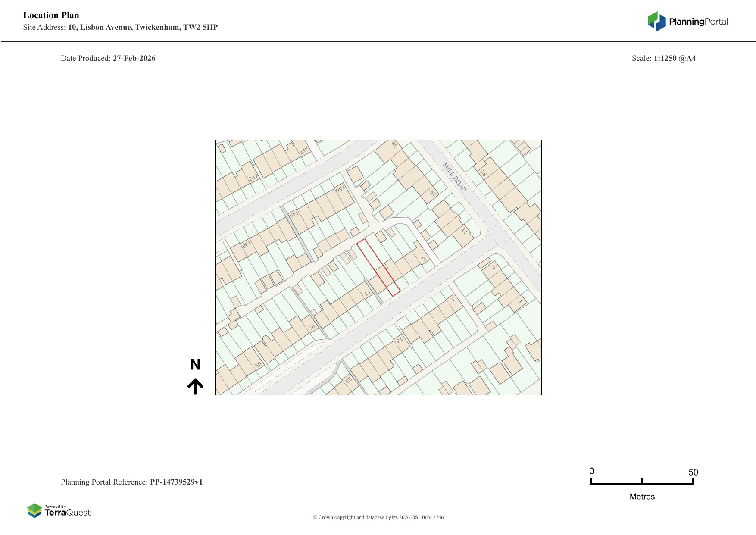
Task: Click the scale value 1:1250 @A4
Action: [675, 58]
